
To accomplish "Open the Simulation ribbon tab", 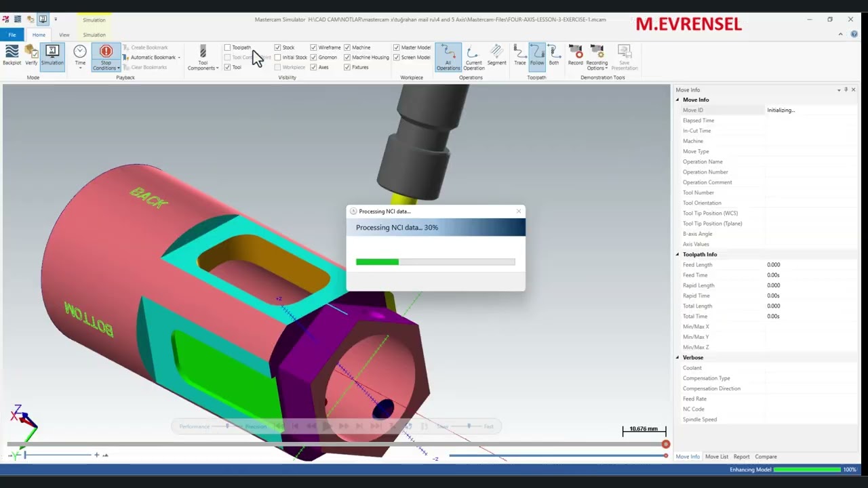I will 94,35.
